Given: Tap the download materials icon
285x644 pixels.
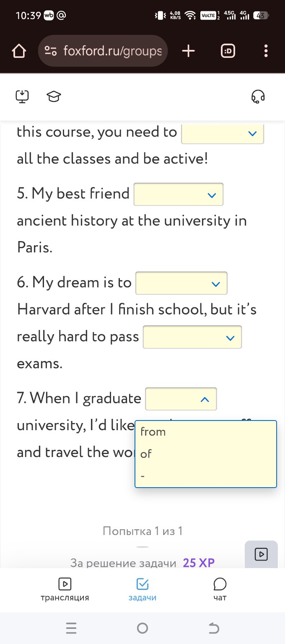Looking at the screenshot, I should 22,96.
